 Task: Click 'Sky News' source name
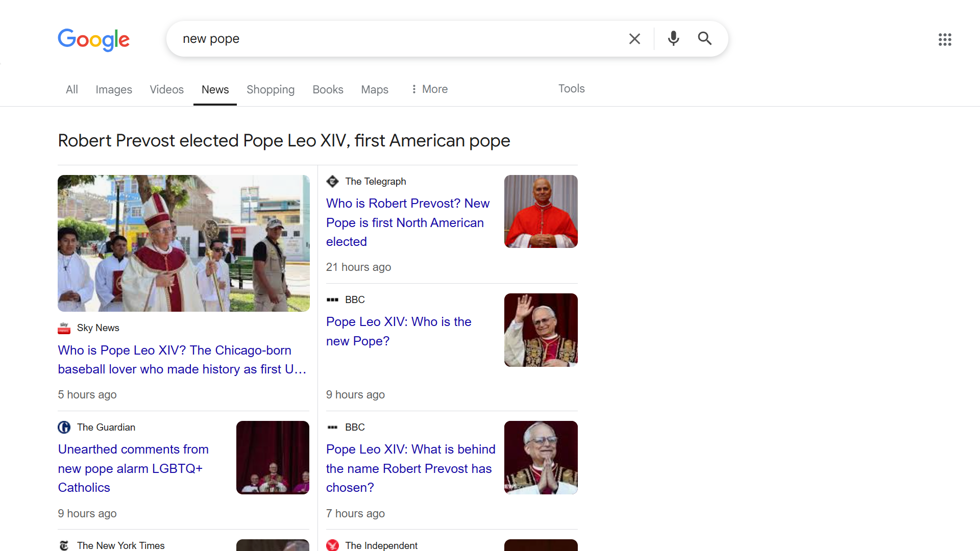pyautogui.click(x=98, y=328)
